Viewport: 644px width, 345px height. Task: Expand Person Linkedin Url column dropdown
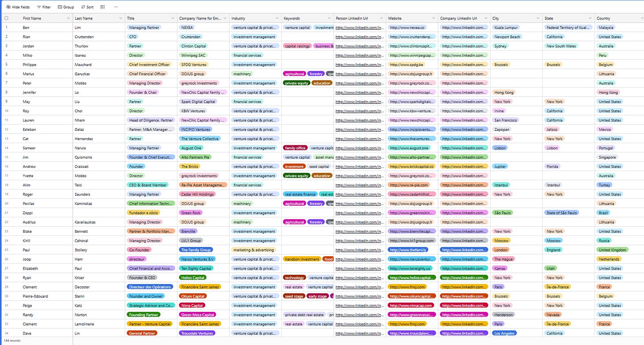(x=381, y=18)
